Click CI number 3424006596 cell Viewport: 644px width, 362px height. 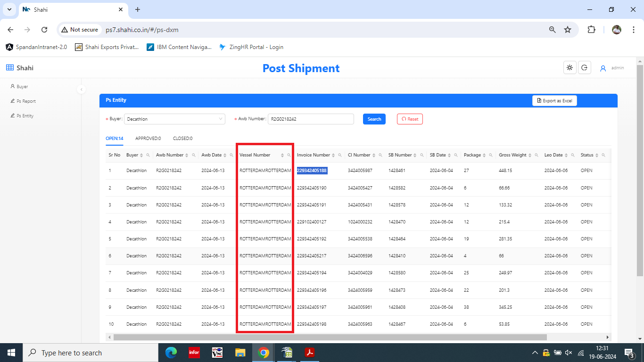pyautogui.click(x=360, y=256)
